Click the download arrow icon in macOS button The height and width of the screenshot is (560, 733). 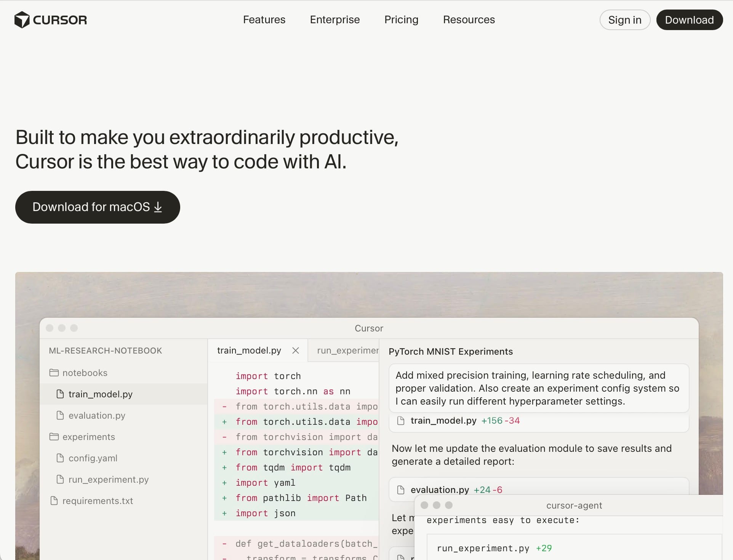(x=158, y=207)
